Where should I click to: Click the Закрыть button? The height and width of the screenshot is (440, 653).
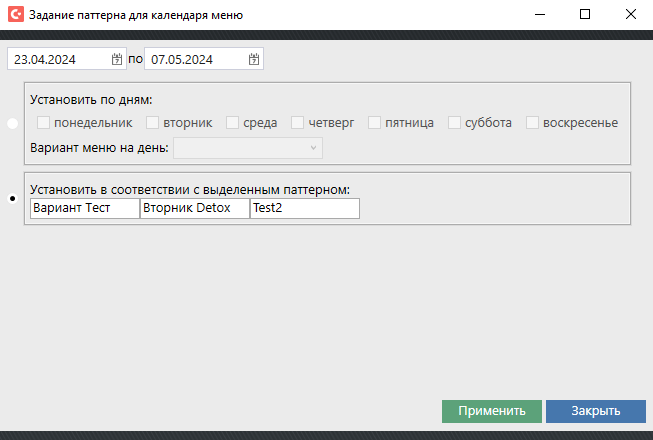point(596,411)
